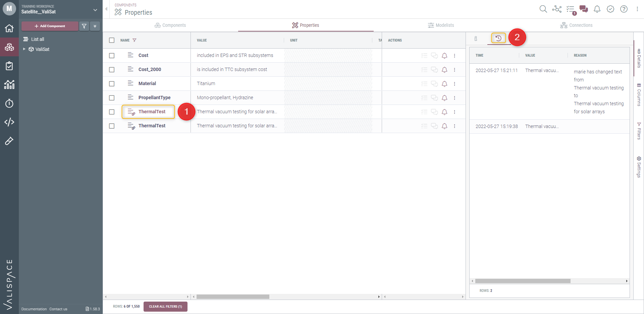Switch to the Connections tab
Image resolution: width=644 pixels, height=314 pixels.
(576, 25)
